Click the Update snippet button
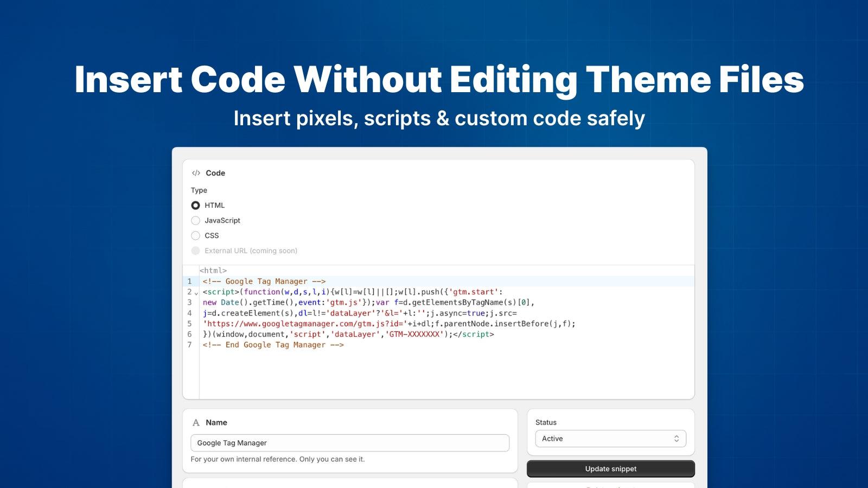The height and width of the screenshot is (488, 868). 610,468
